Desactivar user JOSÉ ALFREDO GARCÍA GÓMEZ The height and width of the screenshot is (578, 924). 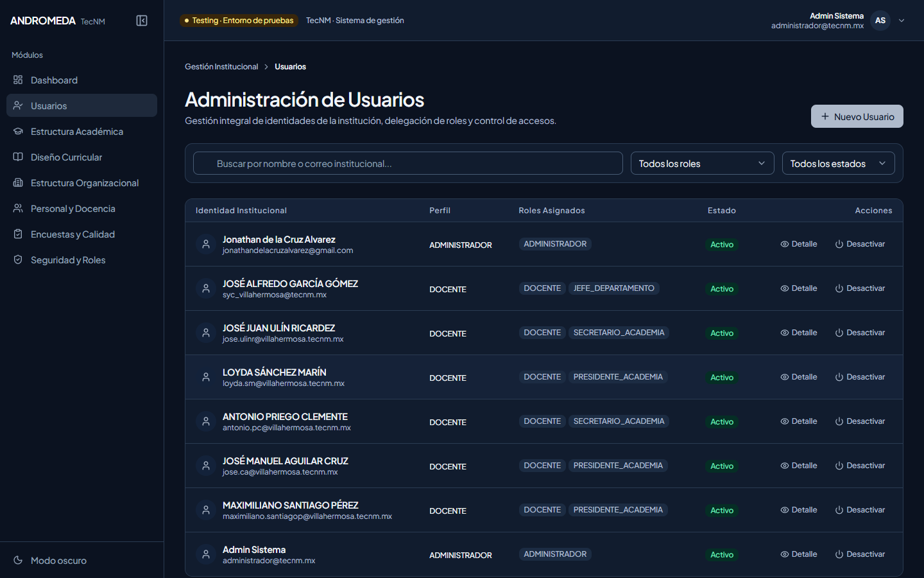[x=860, y=288]
